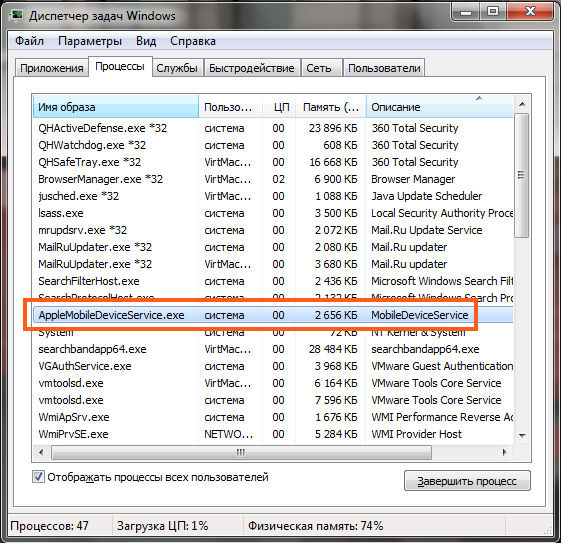Image resolution: width=561 pixels, height=543 pixels.
Task: Click the Mail.Ru Update Service description
Action: pos(426,230)
